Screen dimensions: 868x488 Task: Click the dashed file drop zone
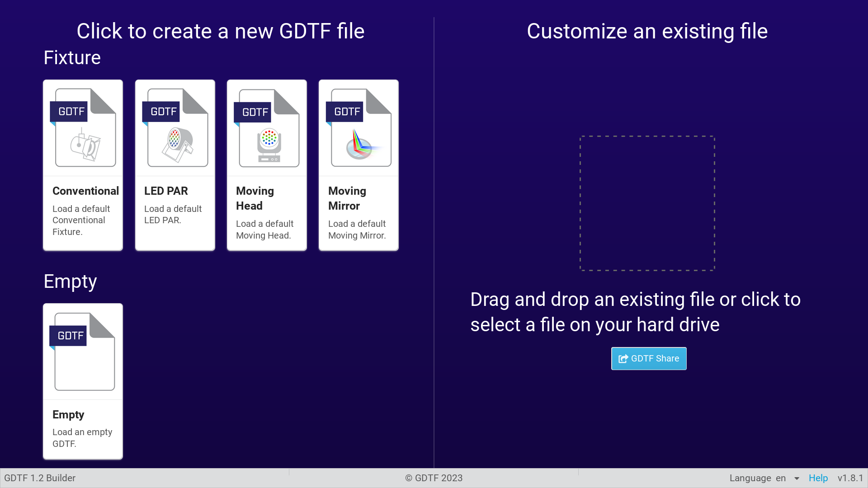click(647, 203)
